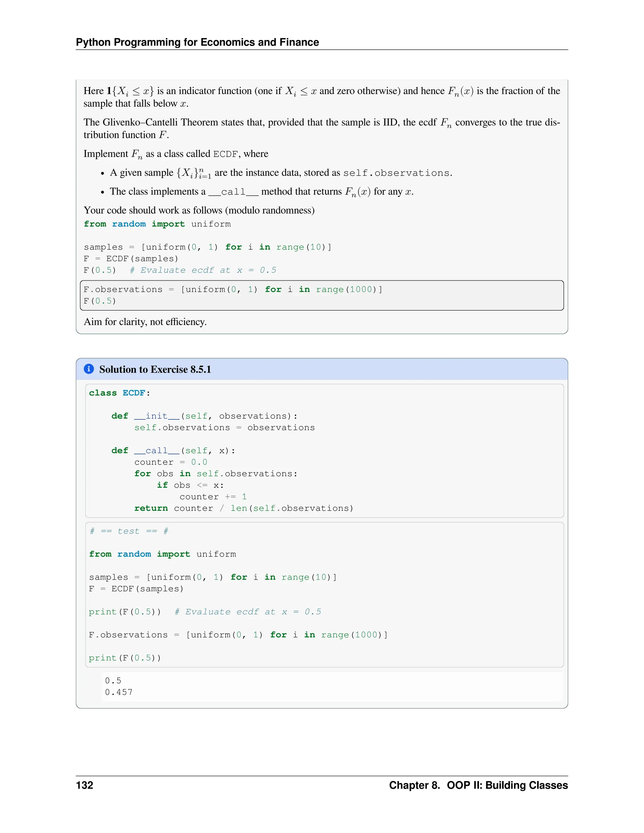Click the indicator function explanation sentence

tap(322, 97)
